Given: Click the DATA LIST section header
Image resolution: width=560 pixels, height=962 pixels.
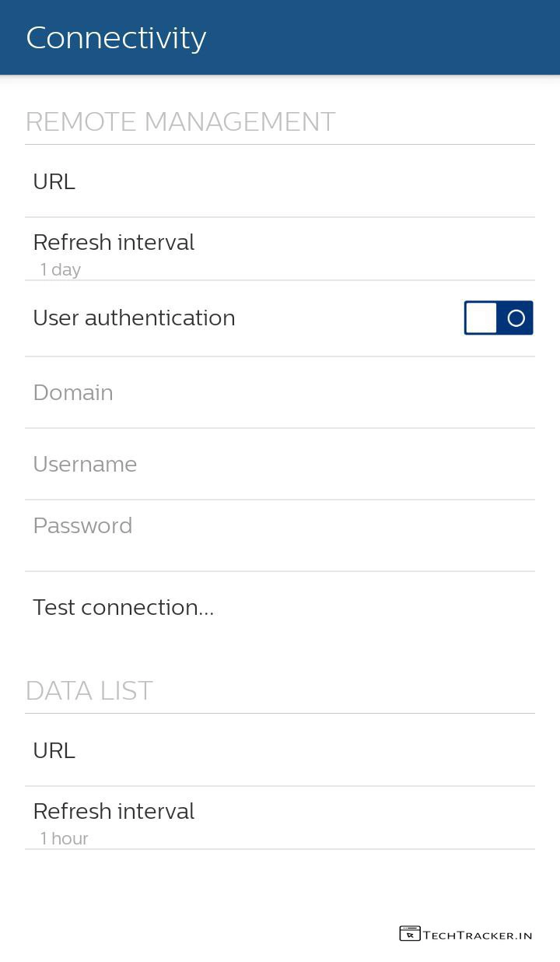Looking at the screenshot, I should click(89, 690).
